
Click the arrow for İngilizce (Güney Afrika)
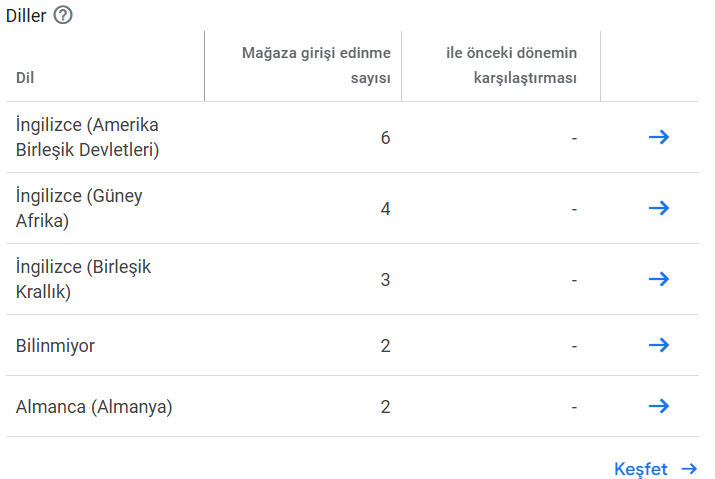pyautogui.click(x=659, y=208)
